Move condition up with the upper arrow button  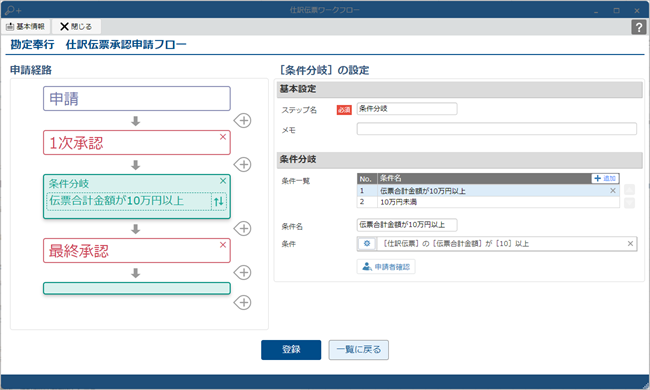click(629, 190)
